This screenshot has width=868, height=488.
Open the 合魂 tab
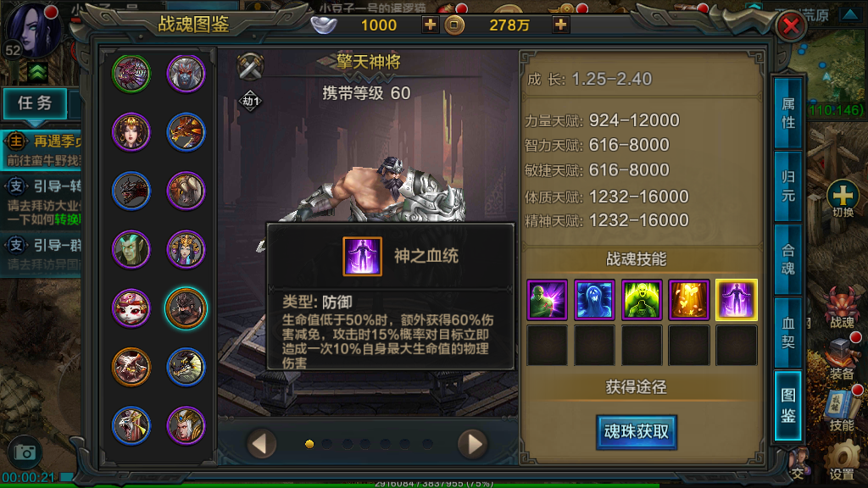click(788, 259)
